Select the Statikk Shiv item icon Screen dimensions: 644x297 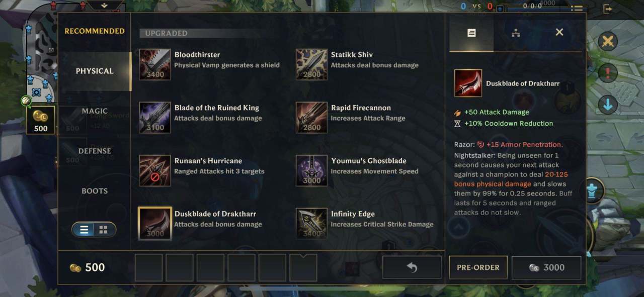point(311,65)
